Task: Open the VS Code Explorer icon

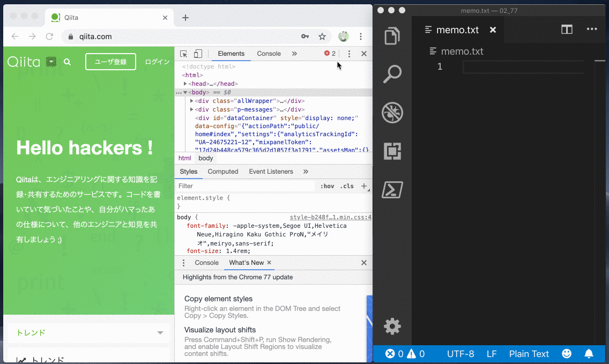Action: click(x=392, y=36)
